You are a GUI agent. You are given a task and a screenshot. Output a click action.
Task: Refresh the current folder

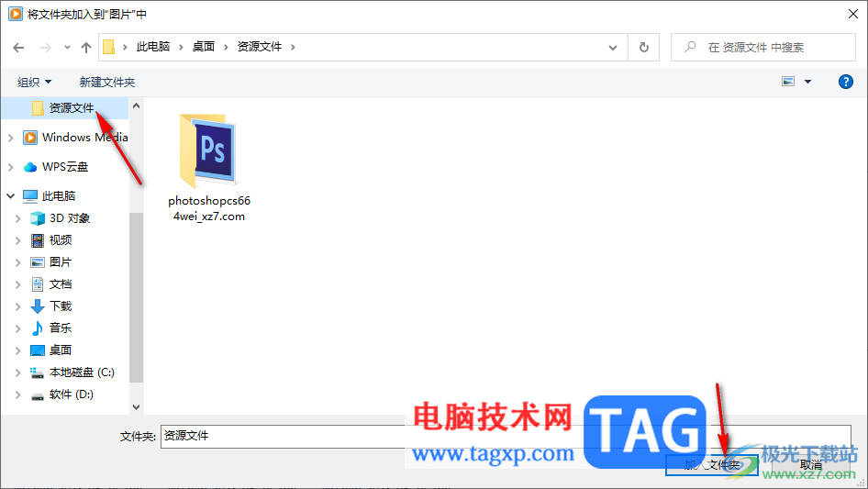[644, 48]
